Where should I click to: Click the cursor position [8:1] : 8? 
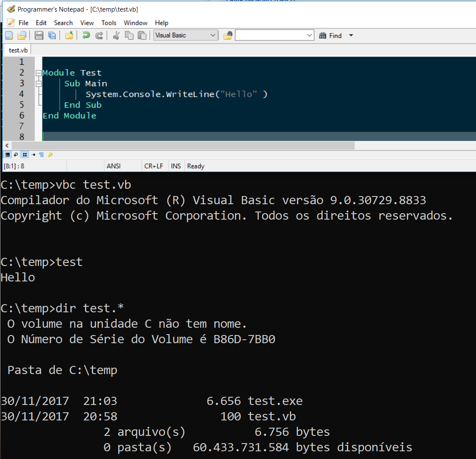[x=14, y=166]
